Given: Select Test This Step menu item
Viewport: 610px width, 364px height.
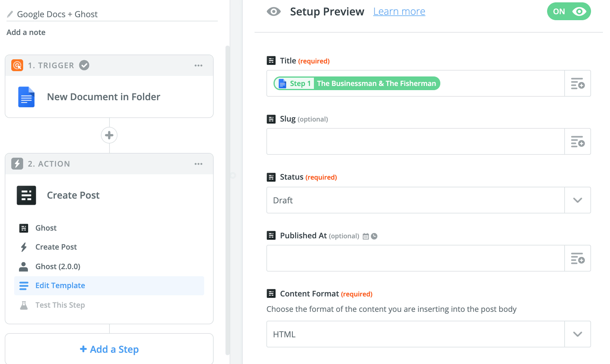Looking at the screenshot, I should 60,305.
